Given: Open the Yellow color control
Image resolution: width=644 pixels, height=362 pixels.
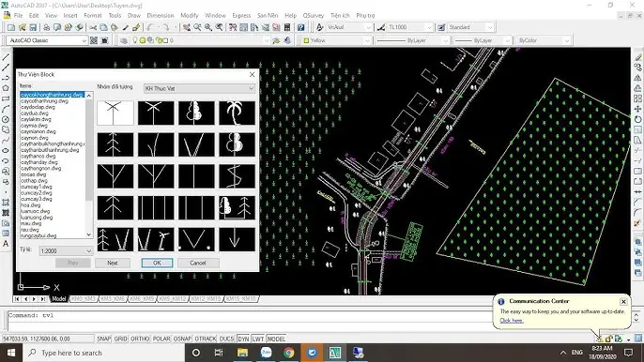Looking at the screenshot, I should pyautogui.click(x=337, y=40).
